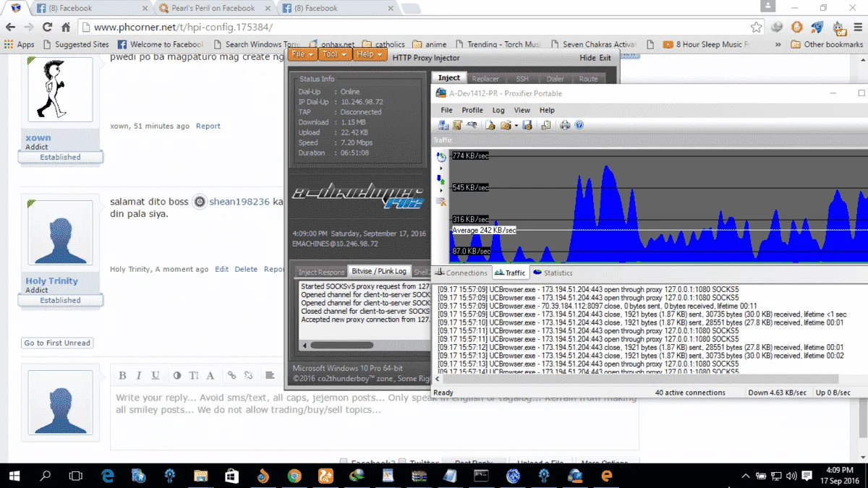Click the Go to First Unread button
Image resolution: width=868 pixels, height=488 pixels.
57,343
